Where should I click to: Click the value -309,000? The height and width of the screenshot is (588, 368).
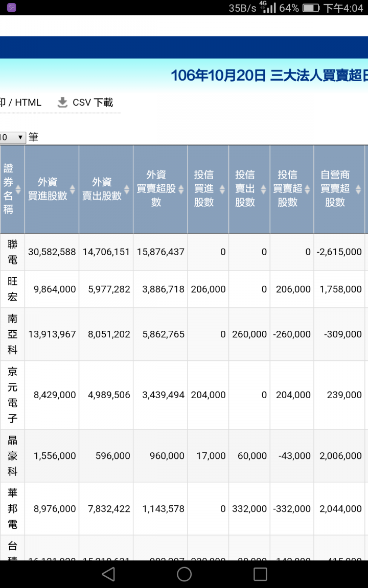coord(343,334)
